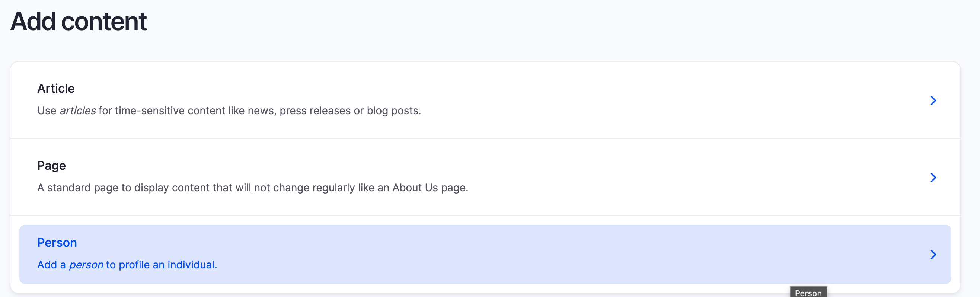Click the Page description about standard pages

tap(253, 188)
